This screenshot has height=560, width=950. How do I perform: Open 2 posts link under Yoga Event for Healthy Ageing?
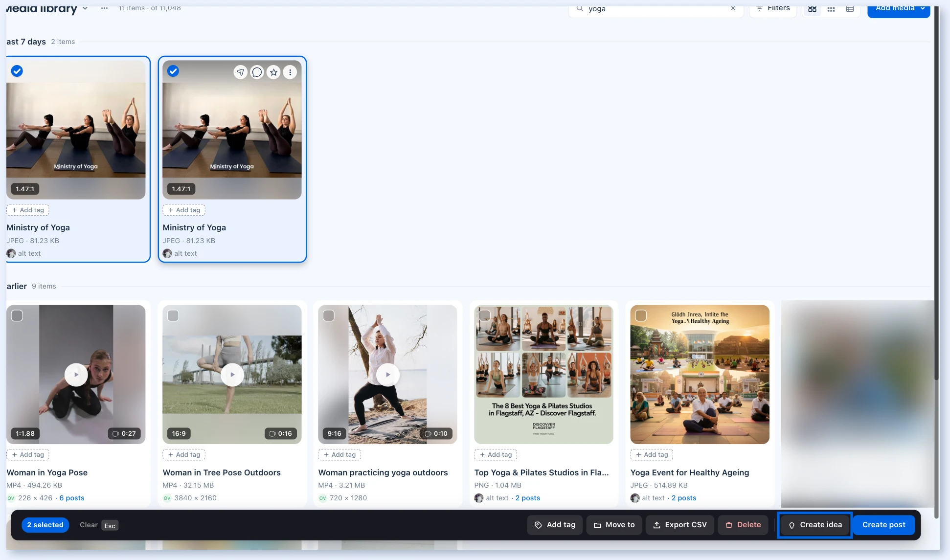coord(683,498)
